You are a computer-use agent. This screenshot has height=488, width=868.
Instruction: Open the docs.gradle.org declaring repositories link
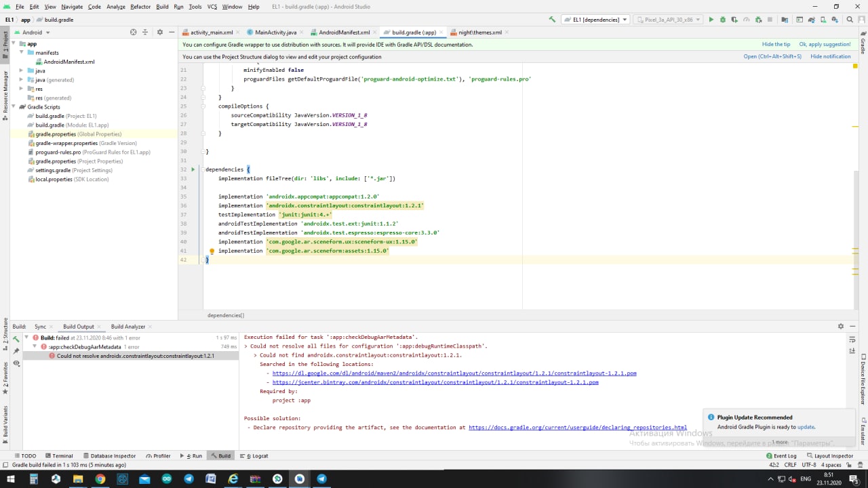[x=578, y=428]
